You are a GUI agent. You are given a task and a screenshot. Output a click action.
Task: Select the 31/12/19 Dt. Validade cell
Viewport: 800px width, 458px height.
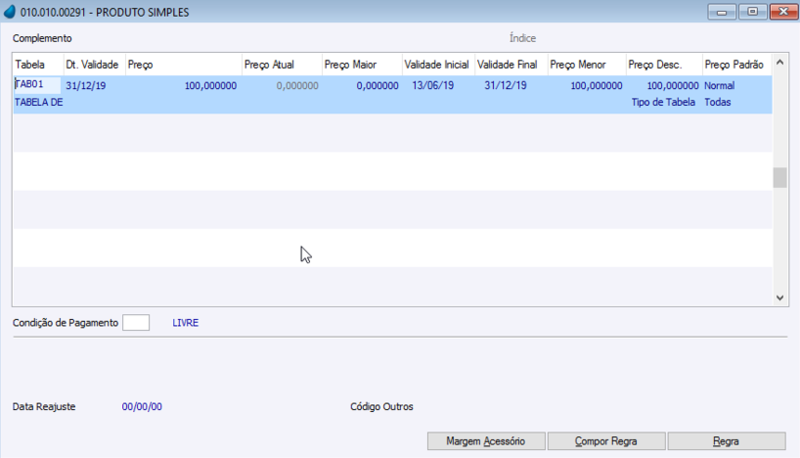coord(86,86)
